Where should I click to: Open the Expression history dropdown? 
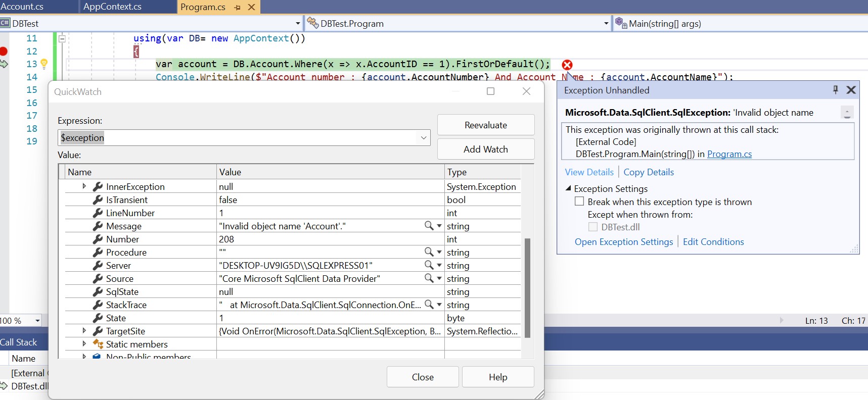[x=424, y=138]
